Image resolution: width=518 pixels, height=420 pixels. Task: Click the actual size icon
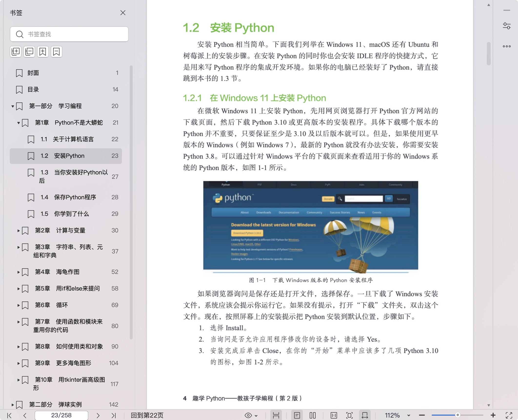tap(334, 415)
